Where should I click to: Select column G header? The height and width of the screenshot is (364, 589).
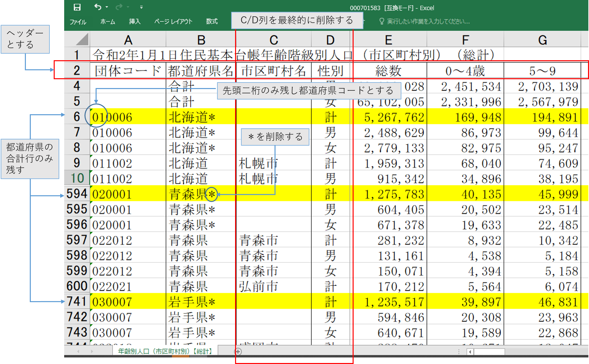tap(542, 40)
